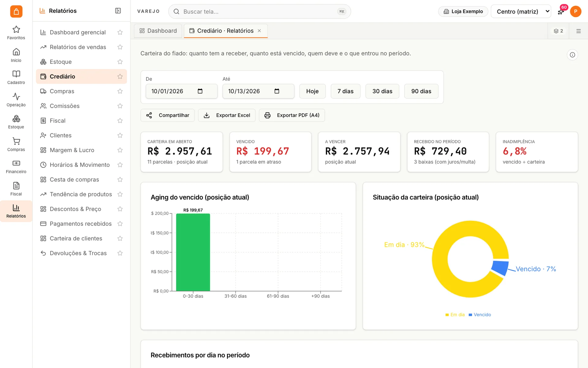Open the Loja Exemplo store selector
Image resolution: width=588 pixels, height=368 pixels.
coord(463,11)
